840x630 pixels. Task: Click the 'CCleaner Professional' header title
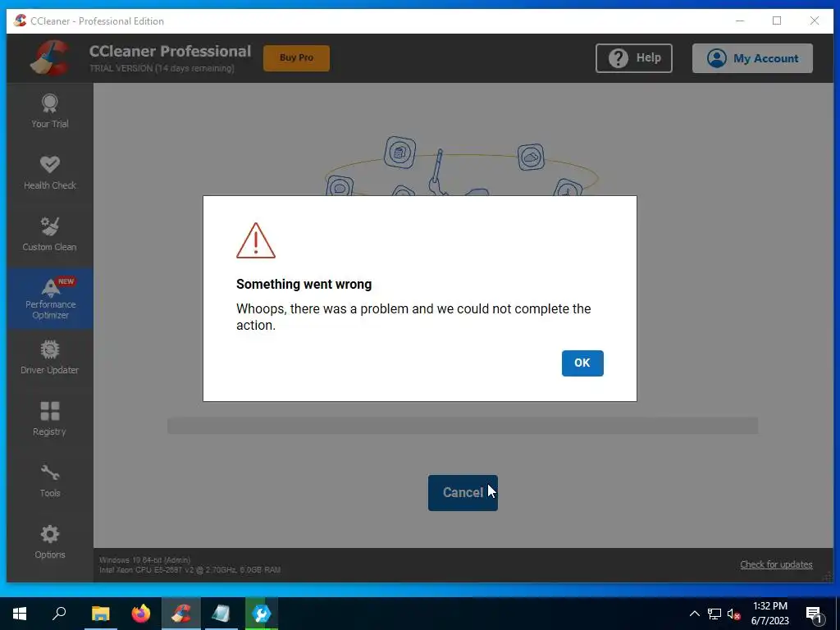coord(170,52)
